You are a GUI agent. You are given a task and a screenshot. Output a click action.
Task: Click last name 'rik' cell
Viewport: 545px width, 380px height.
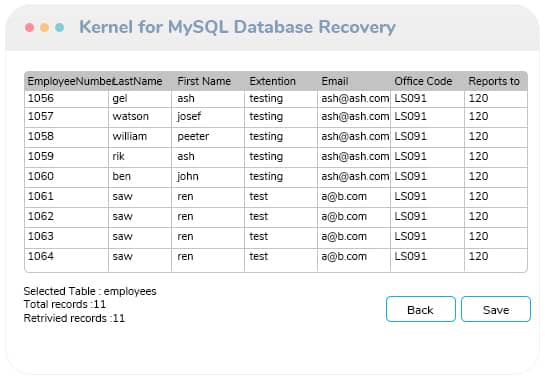point(140,157)
